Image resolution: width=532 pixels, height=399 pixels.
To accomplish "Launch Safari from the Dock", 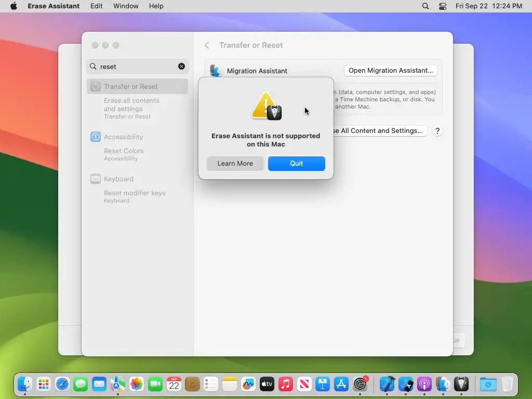I will coord(62,384).
